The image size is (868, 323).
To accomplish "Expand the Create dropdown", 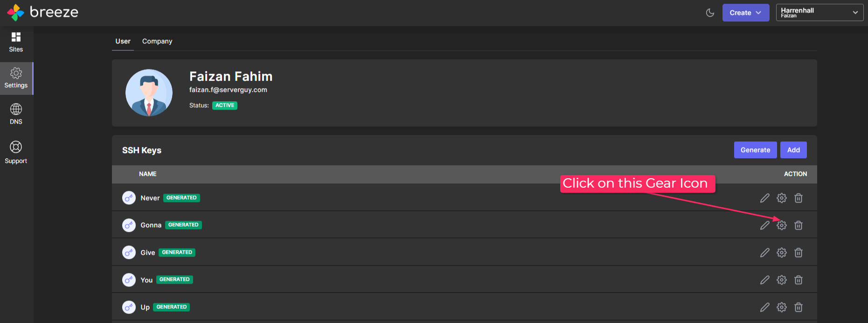I will (746, 13).
